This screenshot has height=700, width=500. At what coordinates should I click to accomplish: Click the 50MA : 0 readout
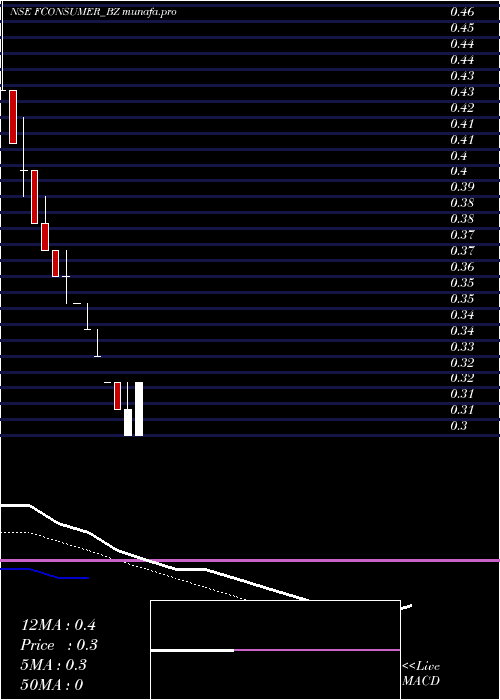click(52, 685)
